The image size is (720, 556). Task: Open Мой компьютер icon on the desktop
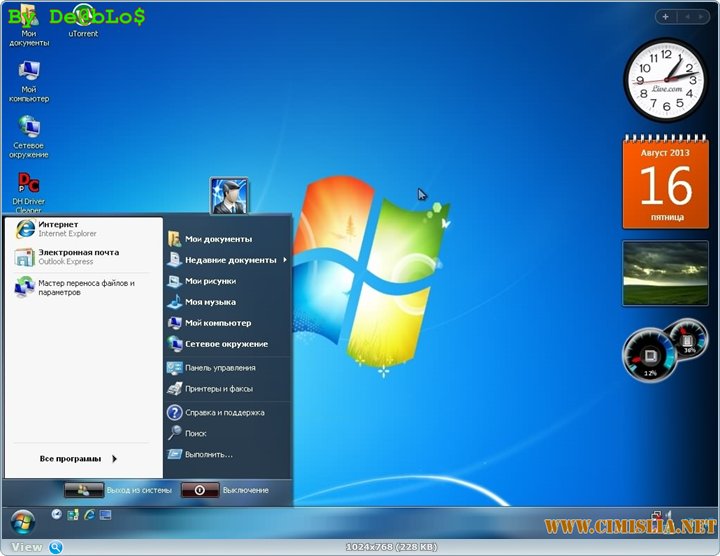coord(28,74)
